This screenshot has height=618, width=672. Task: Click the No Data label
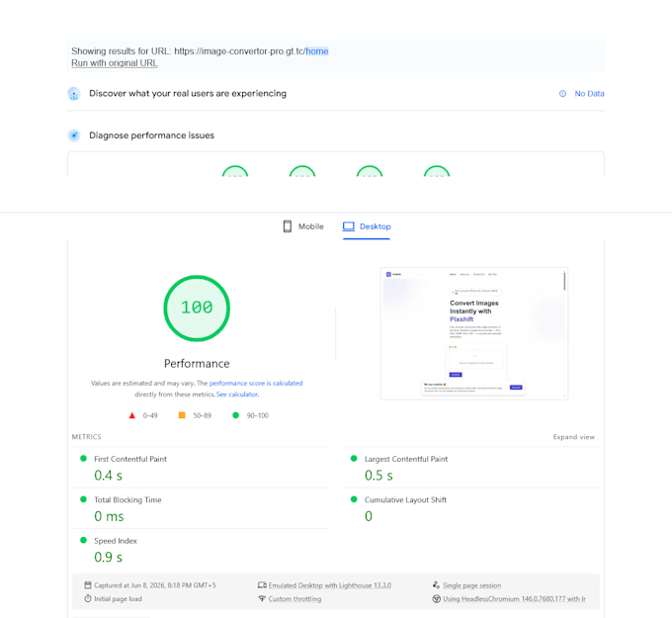pyautogui.click(x=589, y=94)
